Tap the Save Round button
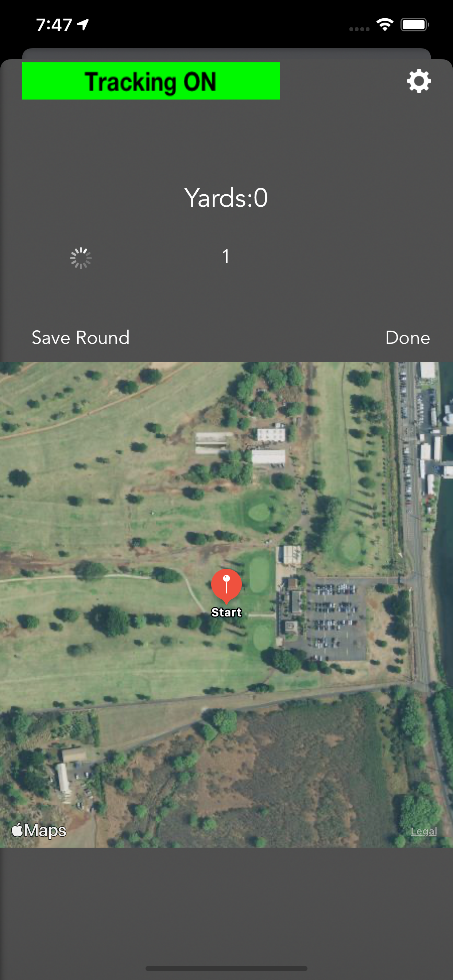The height and width of the screenshot is (980, 453). pyautogui.click(x=81, y=338)
